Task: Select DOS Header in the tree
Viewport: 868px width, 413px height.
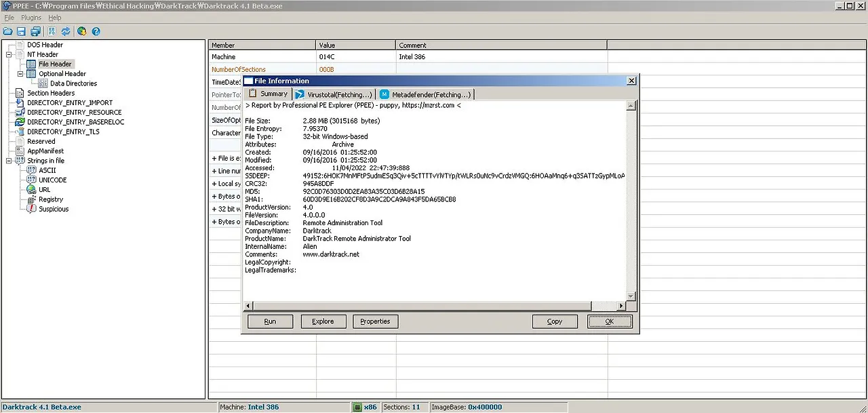Action: coord(45,45)
